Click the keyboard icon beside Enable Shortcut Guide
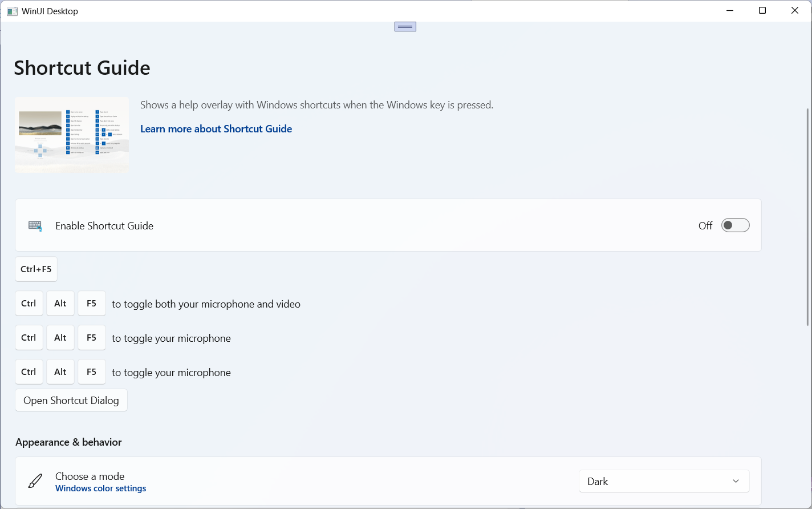The height and width of the screenshot is (509, 812). [x=35, y=226]
